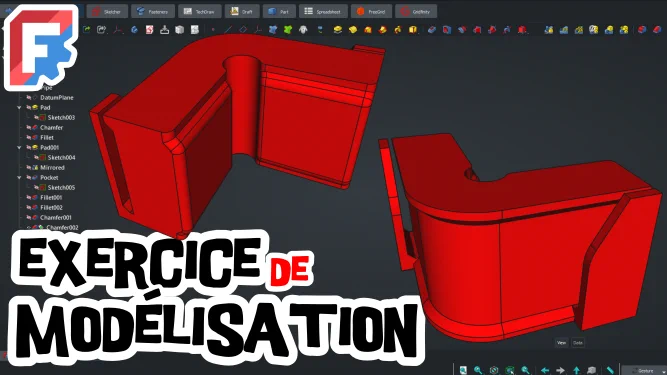The image size is (667, 375).
Task: Click the back navigation arrow icon
Action: coord(544,370)
